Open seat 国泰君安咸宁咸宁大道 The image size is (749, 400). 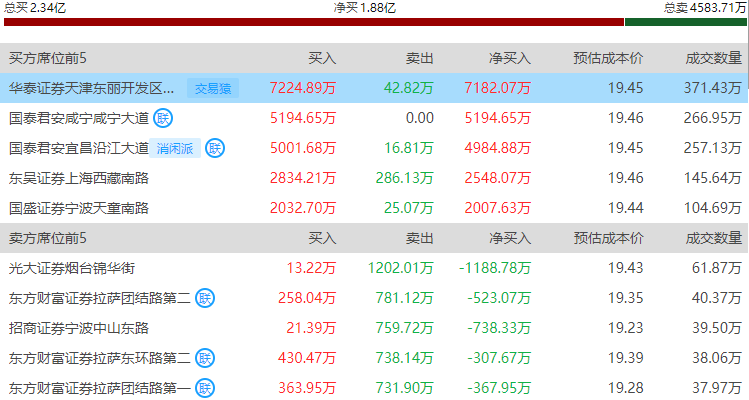(x=79, y=118)
